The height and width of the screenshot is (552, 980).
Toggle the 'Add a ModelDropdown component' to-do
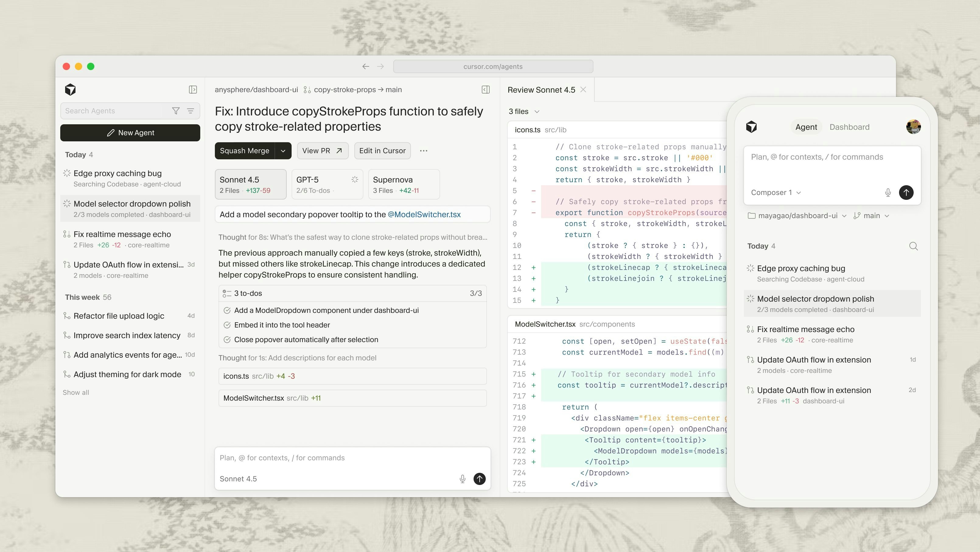(x=228, y=310)
